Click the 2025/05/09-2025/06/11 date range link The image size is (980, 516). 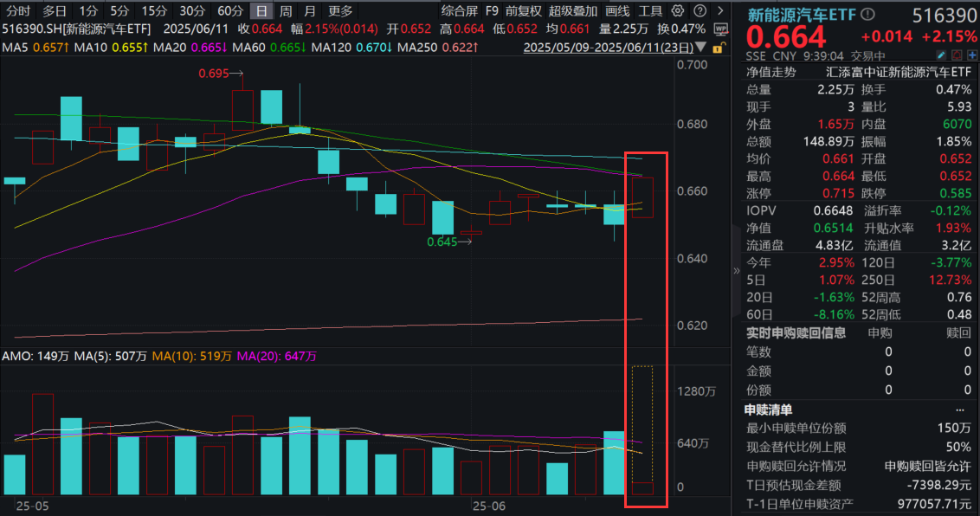click(x=615, y=47)
